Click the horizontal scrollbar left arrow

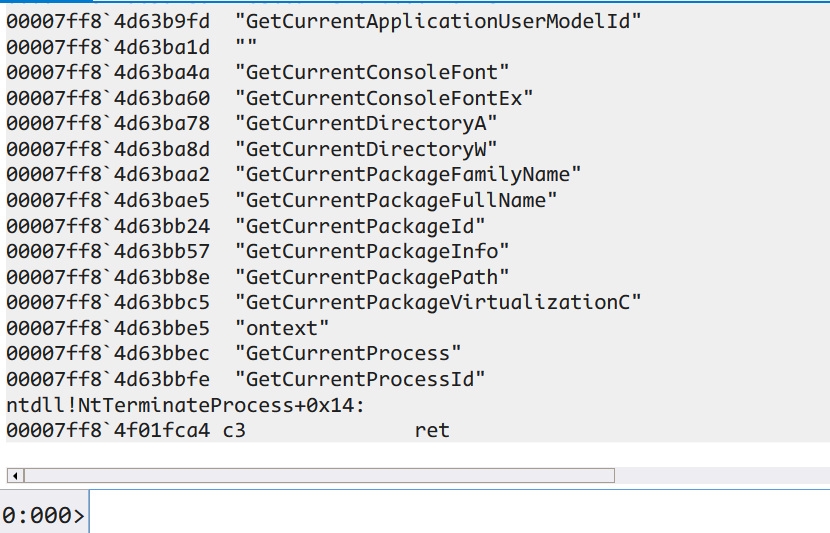[x=15, y=475]
